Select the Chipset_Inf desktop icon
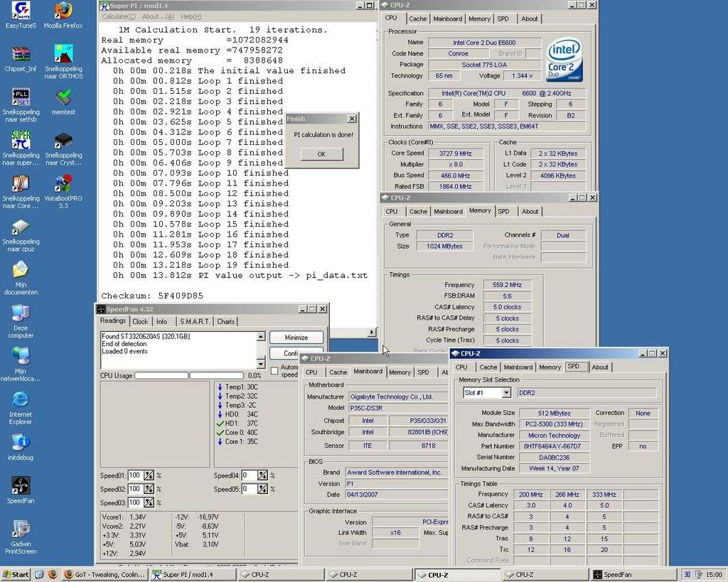This screenshot has width=728, height=582. click(x=21, y=58)
